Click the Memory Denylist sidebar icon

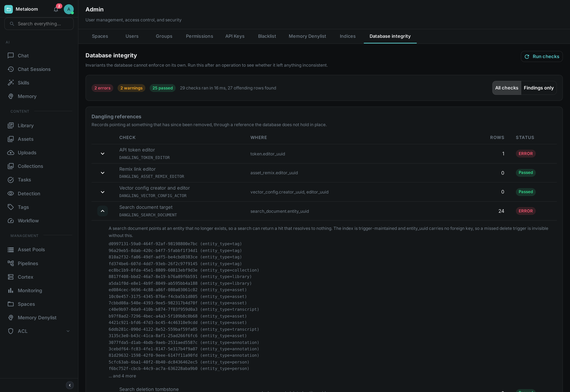tap(11, 318)
